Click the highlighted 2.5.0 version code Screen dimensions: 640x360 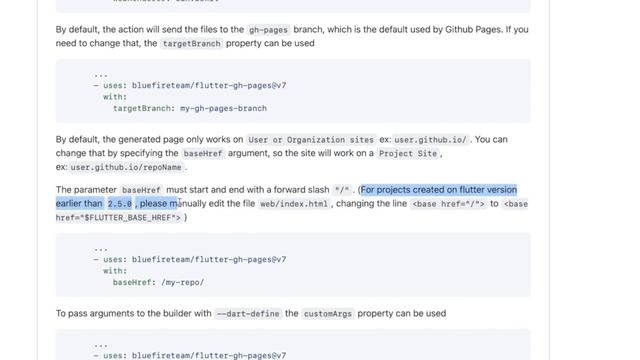point(120,204)
